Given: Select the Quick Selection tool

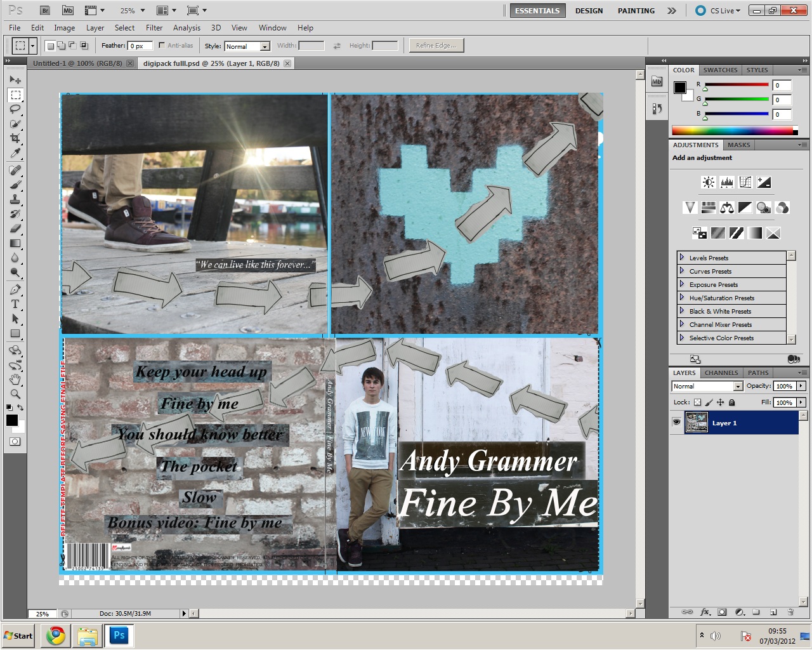Looking at the screenshot, I should click(x=15, y=123).
